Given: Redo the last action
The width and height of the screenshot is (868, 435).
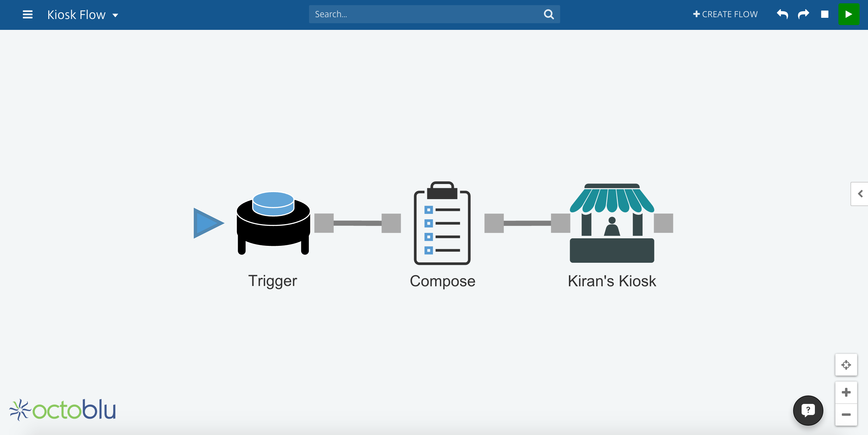Looking at the screenshot, I should (x=803, y=14).
